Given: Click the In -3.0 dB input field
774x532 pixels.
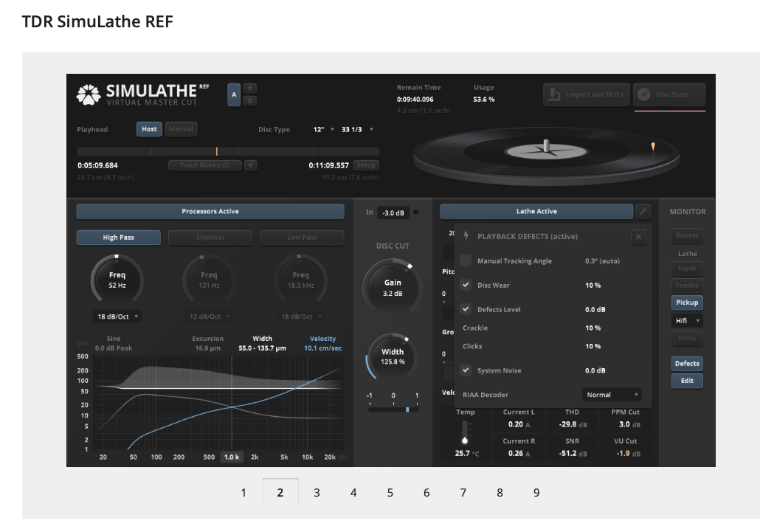Looking at the screenshot, I should [x=393, y=213].
